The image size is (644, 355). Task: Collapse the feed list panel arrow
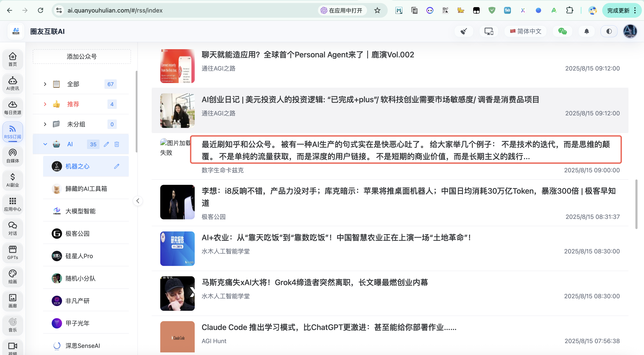[x=138, y=201]
